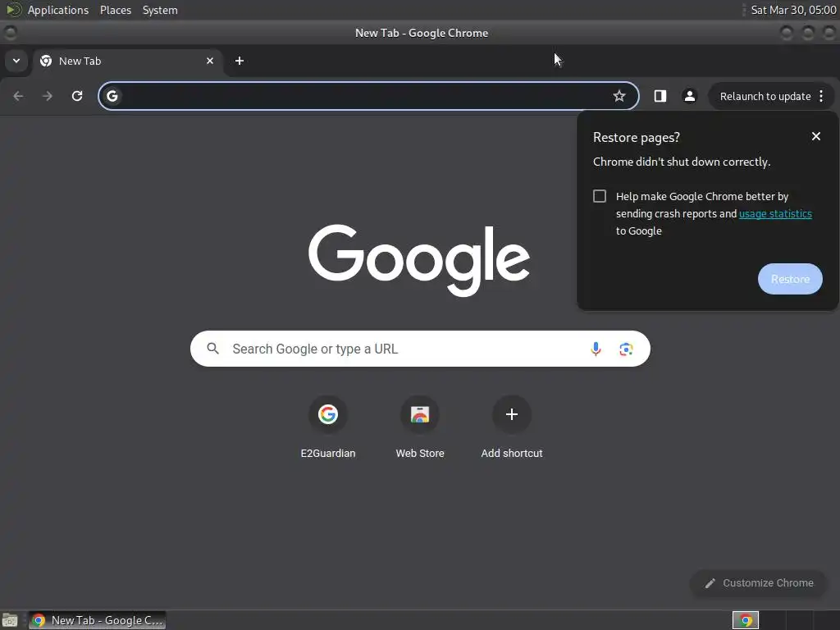This screenshot has height=630, width=840.
Task: Click the back navigation arrow
Action: [x=18, y=96]
